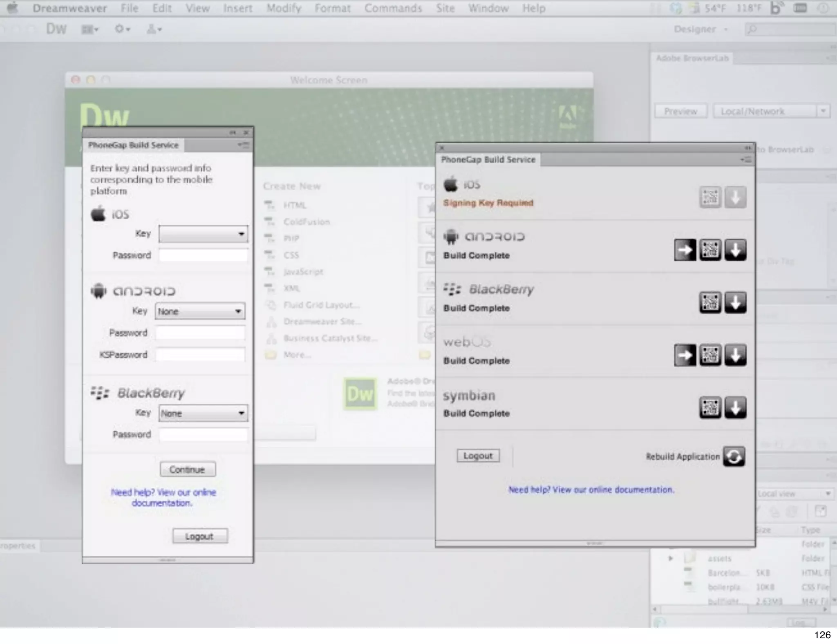Click the Android KSPassword field
Image resolution: width=837 pixels, height=644 pixels.
click(x=200, y=355)
